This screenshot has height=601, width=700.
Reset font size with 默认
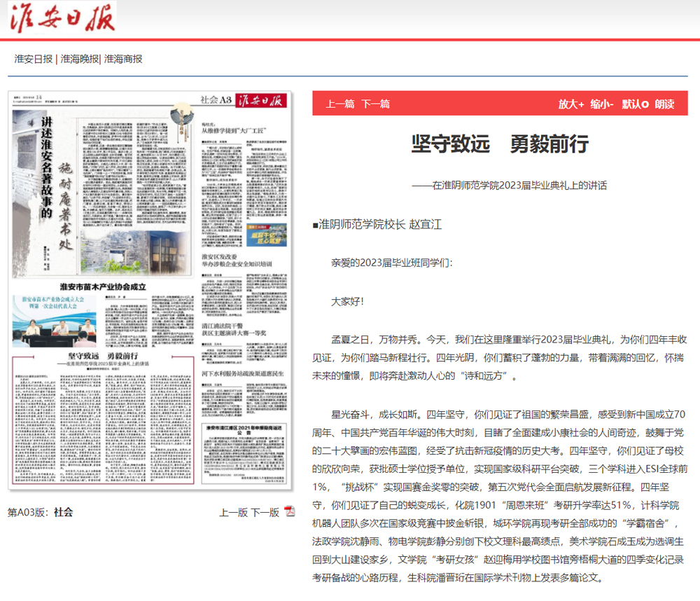click(636, 104)
